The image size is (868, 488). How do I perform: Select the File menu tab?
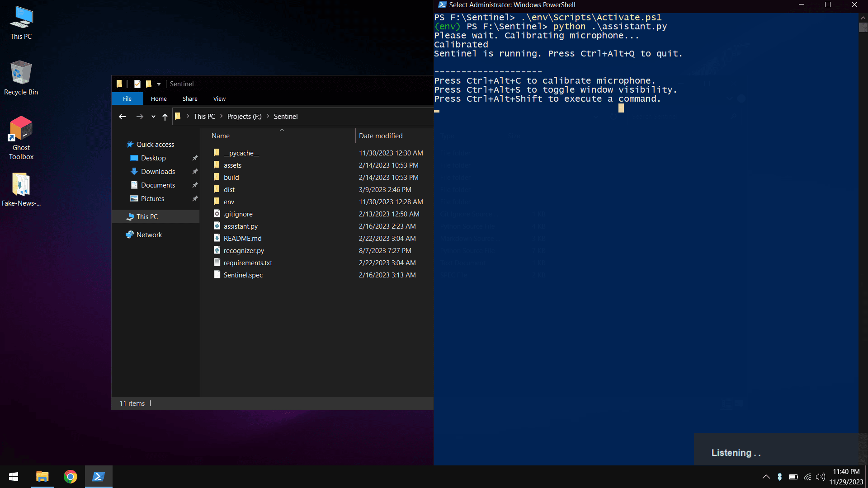click(x=127, y=99)
